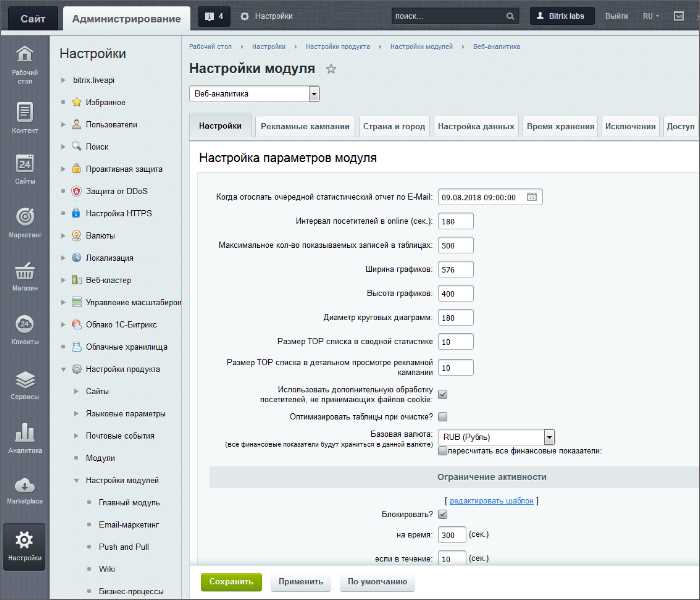Click the По умолчанию button
The image size is (700, 600).
point(377,582)
